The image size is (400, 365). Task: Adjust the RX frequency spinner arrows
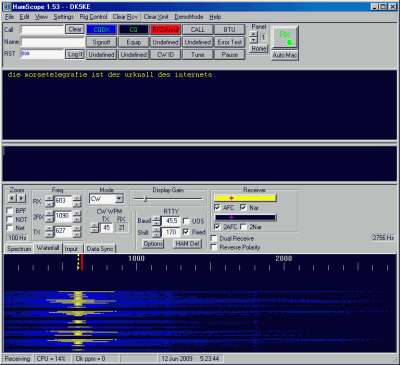pyautogui.click(x=49, y=201)
